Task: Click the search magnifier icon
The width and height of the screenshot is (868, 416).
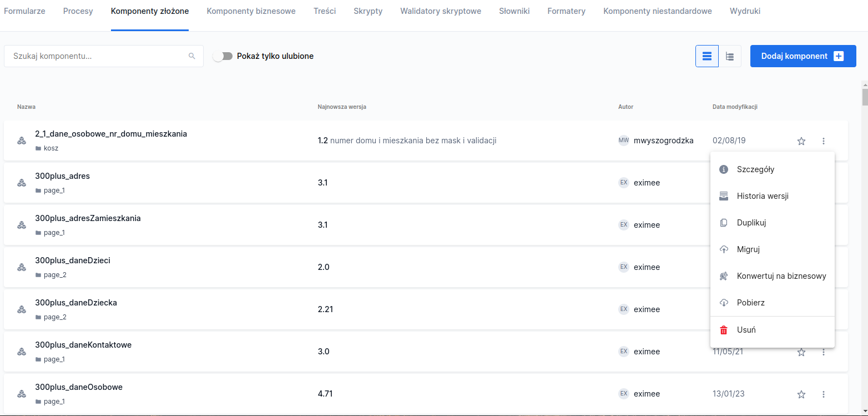Action: coord(192,56)
